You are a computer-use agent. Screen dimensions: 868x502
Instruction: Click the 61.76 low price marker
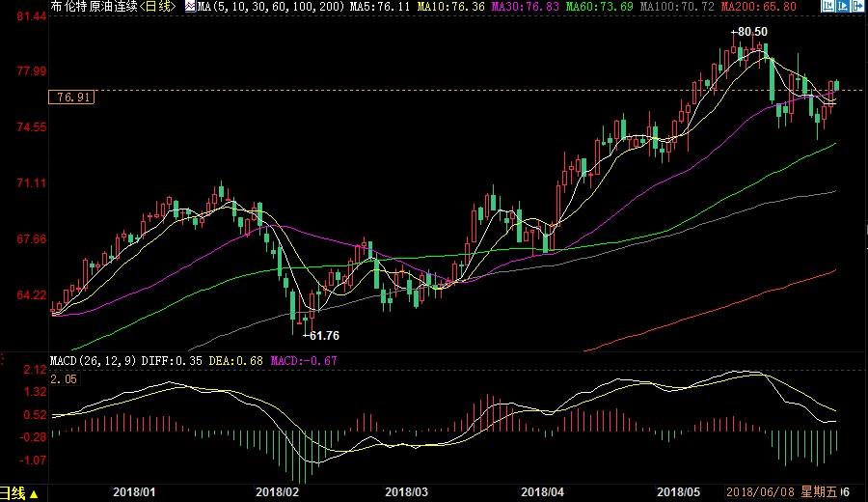323,335
